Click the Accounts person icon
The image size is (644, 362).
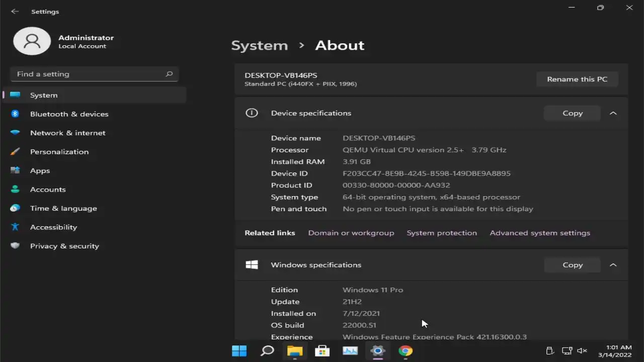(15, 189)
